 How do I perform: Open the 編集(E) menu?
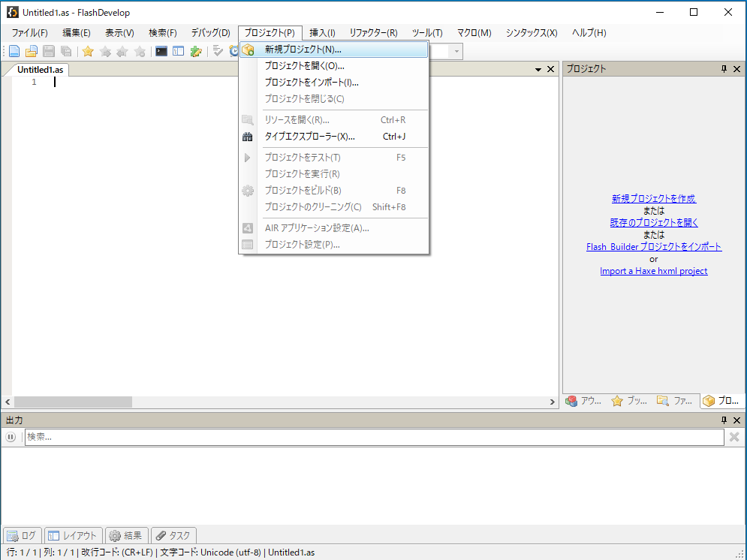[x=77, y=33]
